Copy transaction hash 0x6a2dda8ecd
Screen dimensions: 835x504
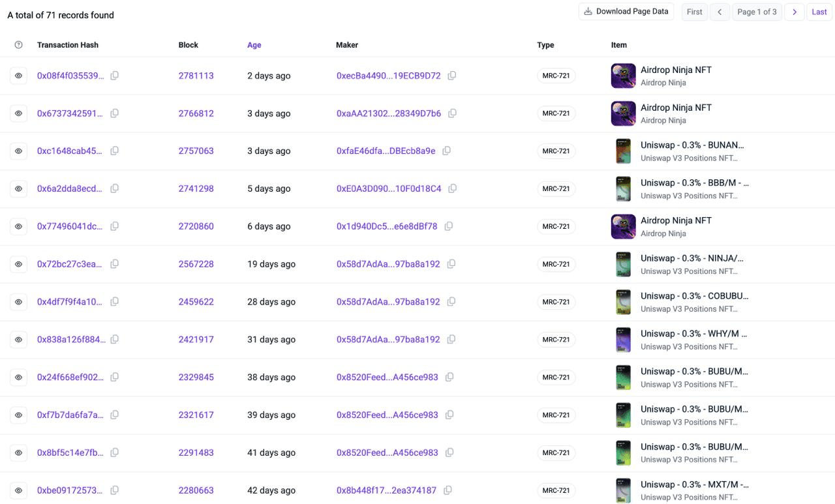click(115, 189)
